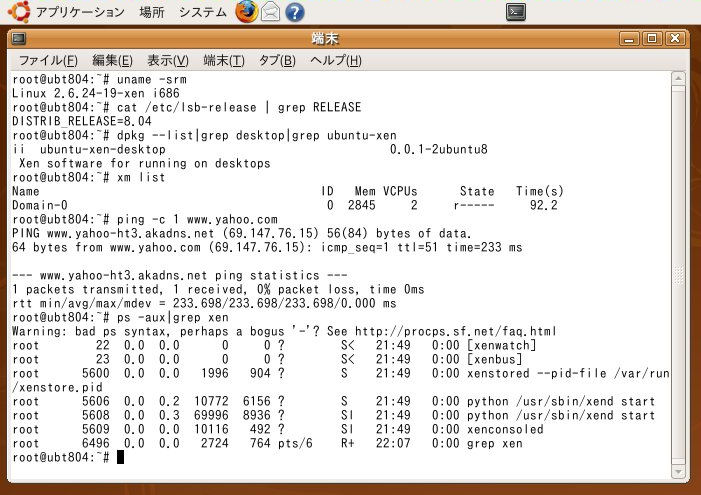The image size is (701, 495).
Task: Maximize the terminal window
Action: point(652,39)
